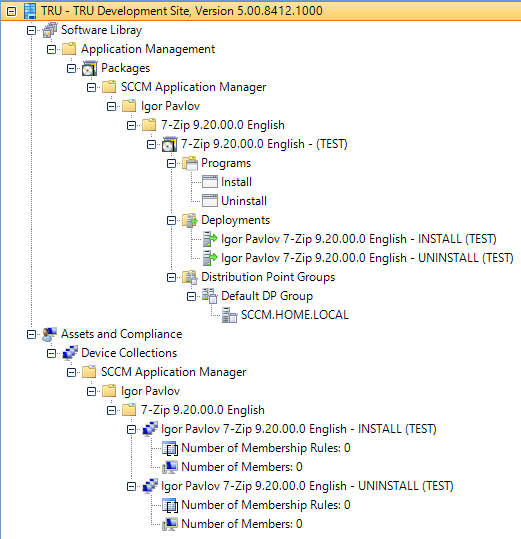Click the Default DP Group icon
Screen dimensions: 521x539
(210, 296)
